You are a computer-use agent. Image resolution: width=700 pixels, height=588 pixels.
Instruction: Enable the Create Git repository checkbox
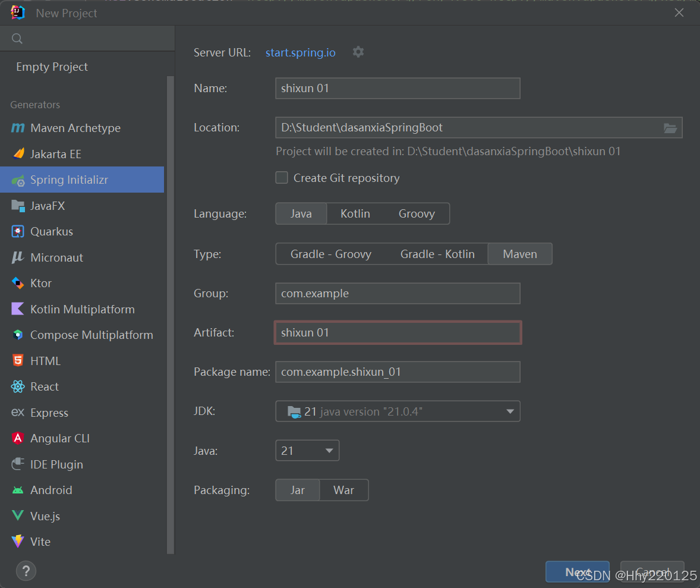coord(282,177)
